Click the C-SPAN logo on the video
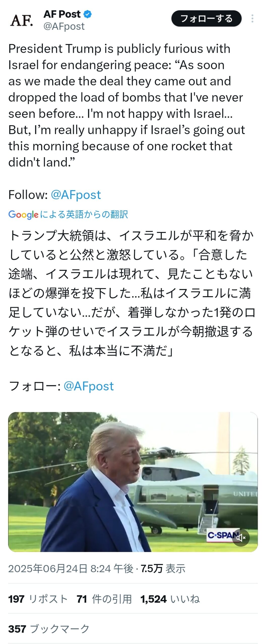 tap(220, 535)
